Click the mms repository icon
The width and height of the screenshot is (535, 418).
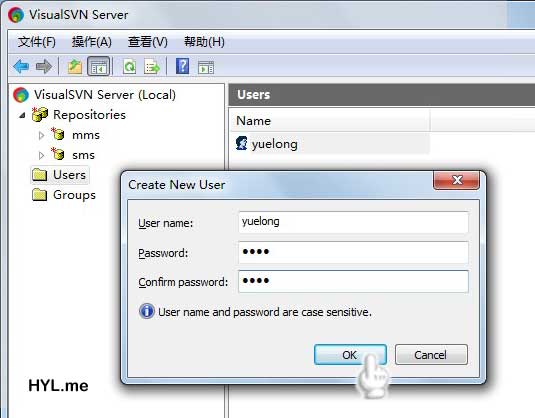pyautogui.click(x=58, y=134)
